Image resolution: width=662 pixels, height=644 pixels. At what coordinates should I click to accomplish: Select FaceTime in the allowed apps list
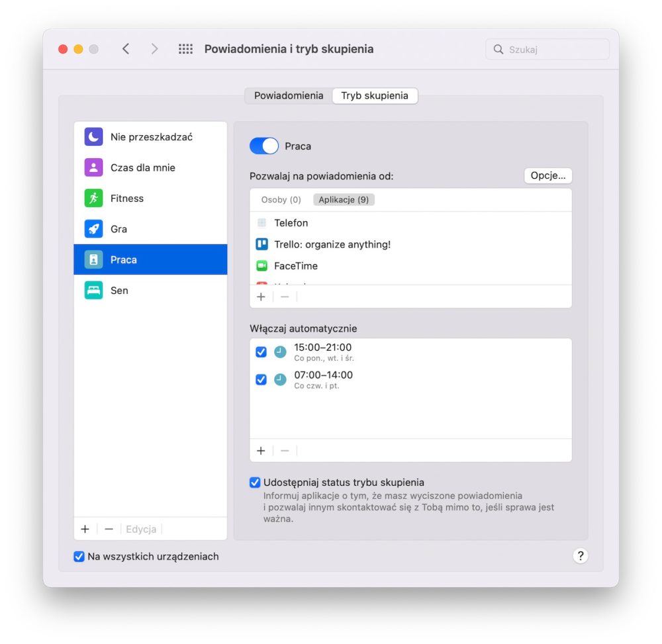410,266
